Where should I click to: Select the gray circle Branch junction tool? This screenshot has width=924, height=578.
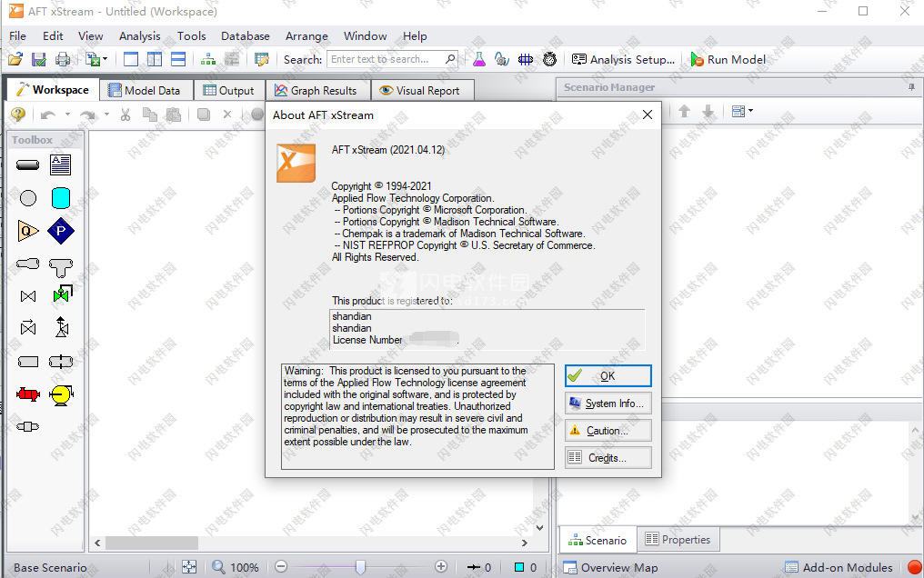point(27,198)
